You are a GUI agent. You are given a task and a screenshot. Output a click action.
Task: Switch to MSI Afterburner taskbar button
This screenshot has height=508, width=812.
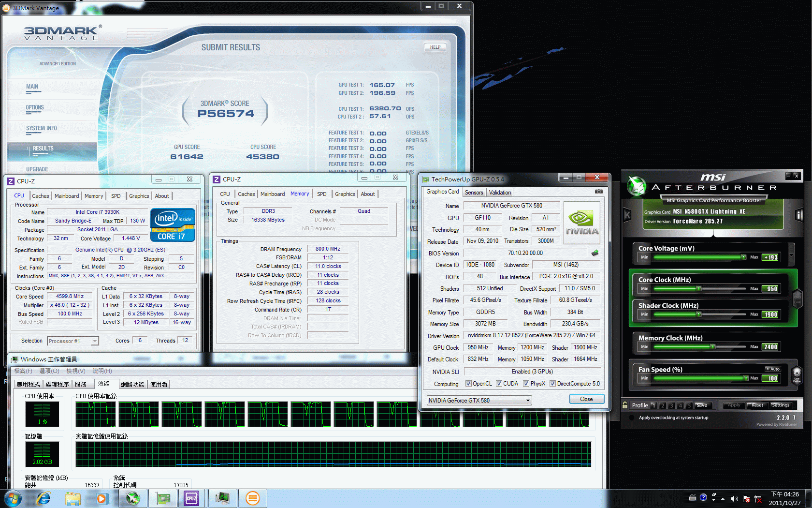point(132,498)
